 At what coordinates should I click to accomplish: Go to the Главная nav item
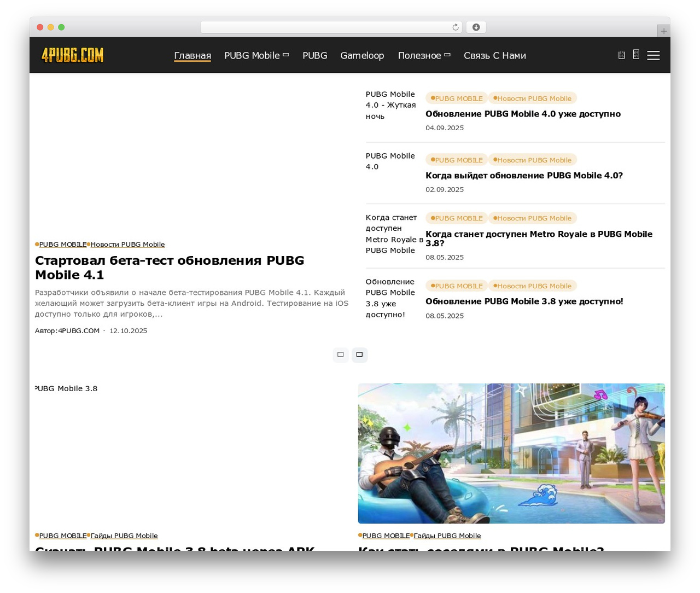[192, 55]
